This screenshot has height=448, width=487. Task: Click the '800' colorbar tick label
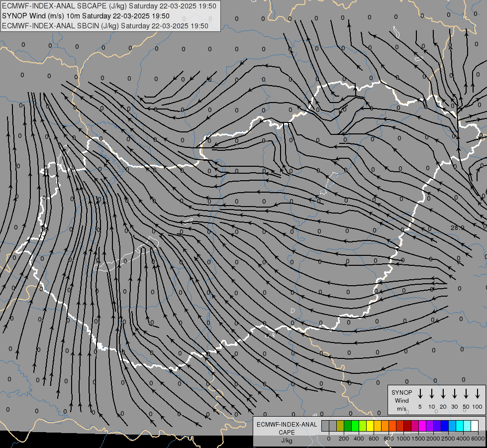click(x=389, y=439)
